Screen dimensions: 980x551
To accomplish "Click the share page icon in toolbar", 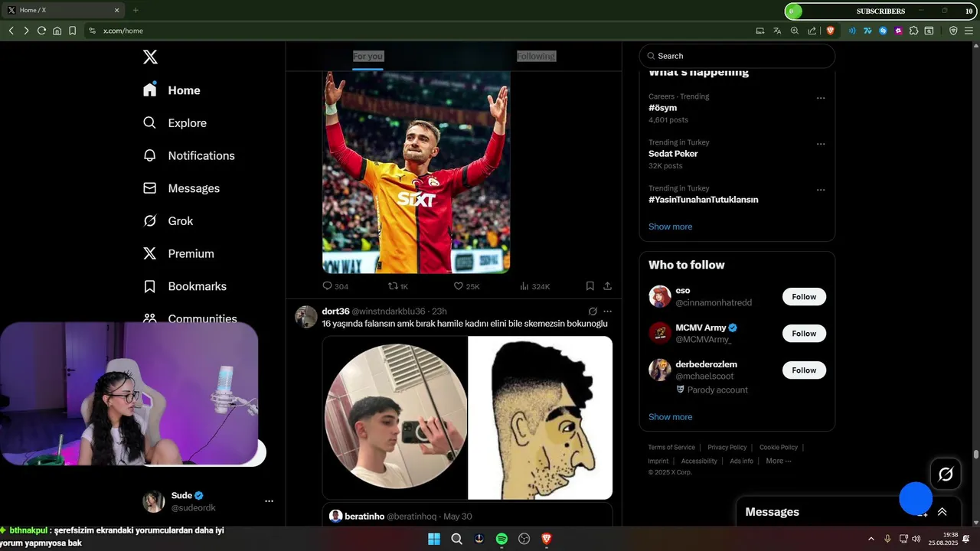I will (812, 31).
